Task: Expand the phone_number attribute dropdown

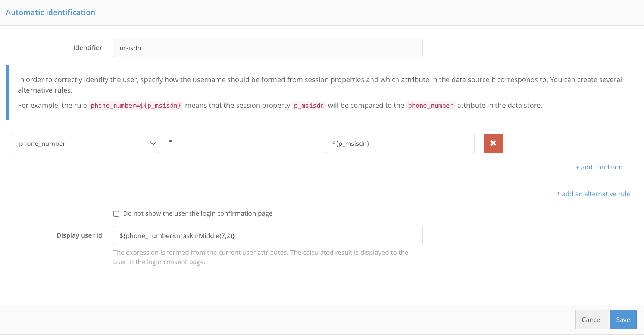Action: [x=85, y=143]
